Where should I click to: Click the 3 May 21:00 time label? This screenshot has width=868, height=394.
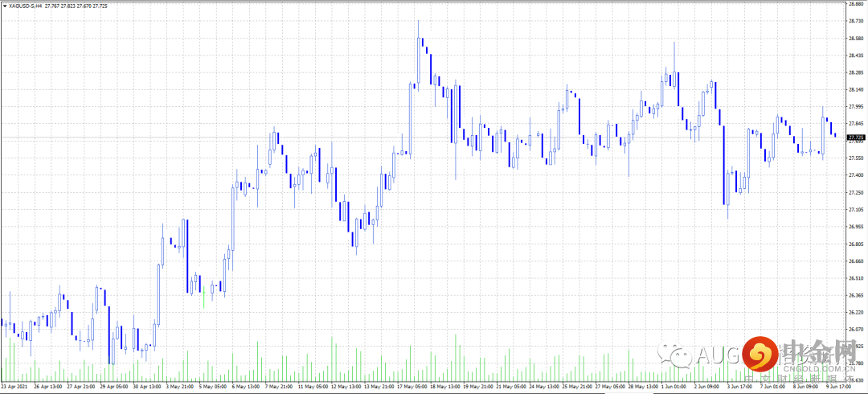point(180,385)
